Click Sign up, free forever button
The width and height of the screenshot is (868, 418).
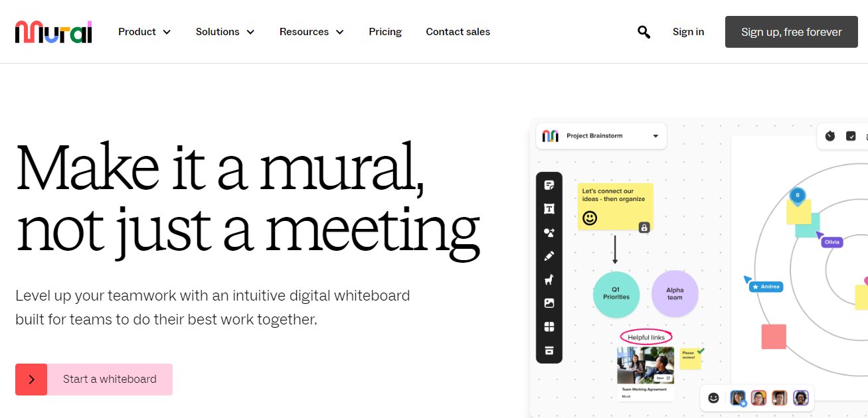792,32
